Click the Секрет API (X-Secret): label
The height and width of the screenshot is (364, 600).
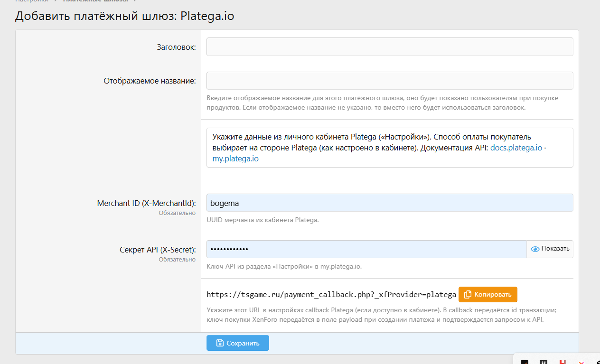tap(158, 250)
